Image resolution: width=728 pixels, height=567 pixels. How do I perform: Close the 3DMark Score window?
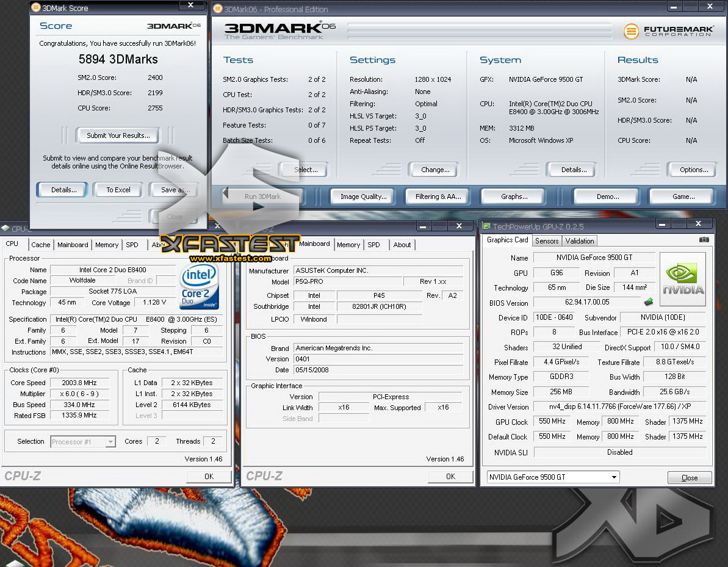tap(190, 5)
